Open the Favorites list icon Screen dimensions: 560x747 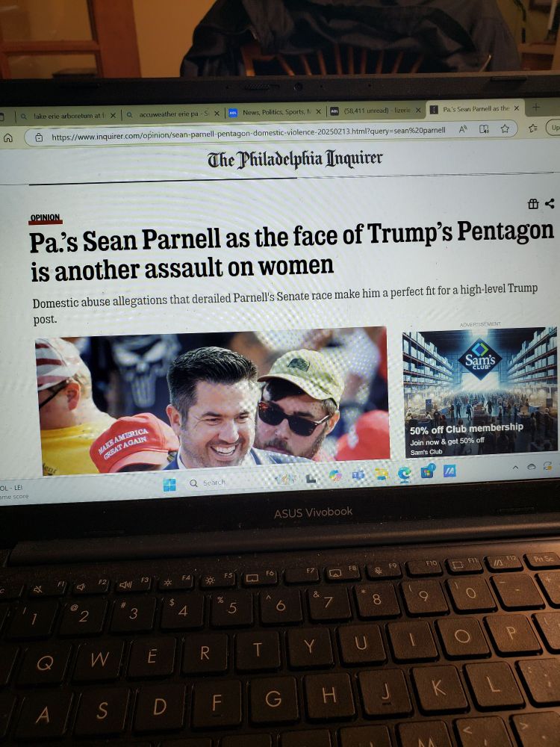[533, 128]
